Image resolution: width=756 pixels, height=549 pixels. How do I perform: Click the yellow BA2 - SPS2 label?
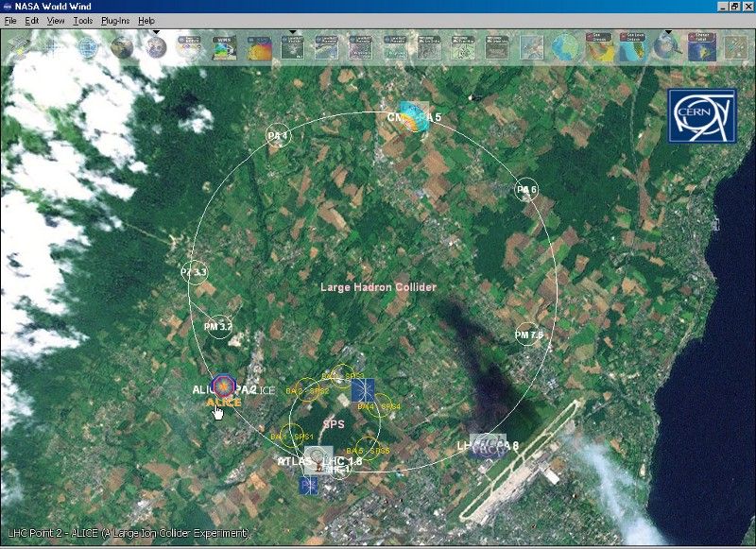click(x=308, y=391)
